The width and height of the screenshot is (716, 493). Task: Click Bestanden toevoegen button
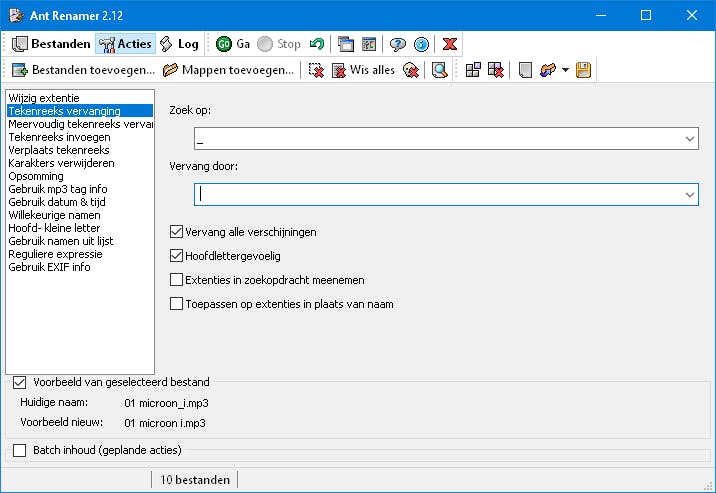pos(84,70)
